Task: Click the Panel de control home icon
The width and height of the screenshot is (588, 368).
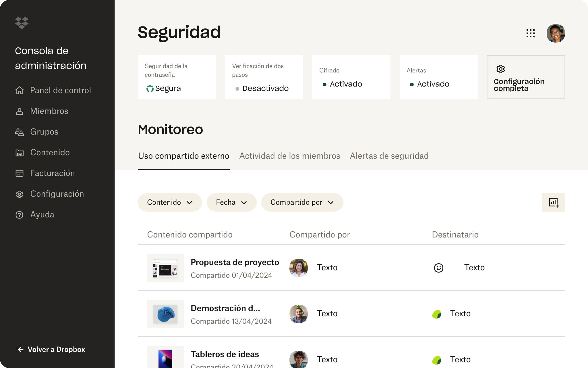Action: pyautogui.click(x=20, y=90)
